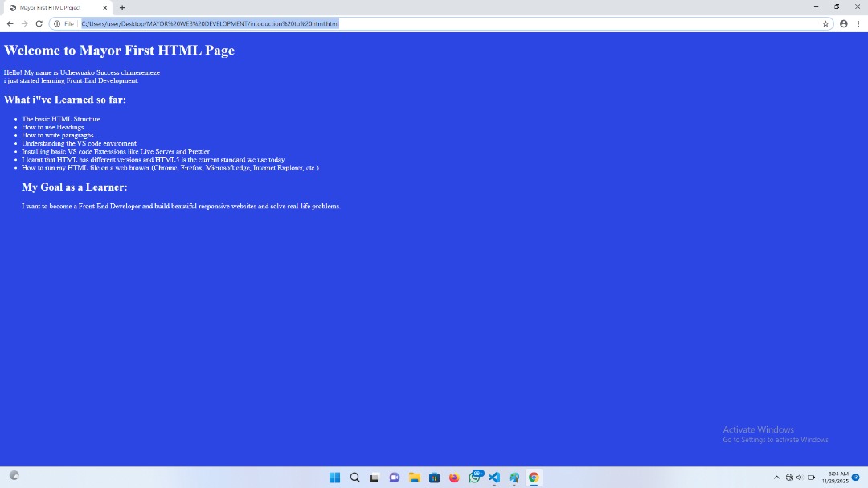Image resolution: width=868 pixels, height=488 pixels.
Task: Restore down the Chrome window
Action: 837,7
